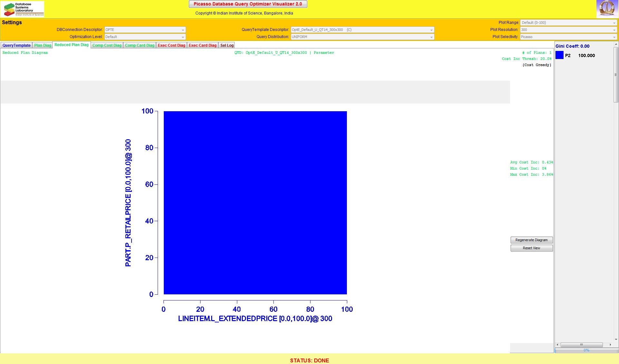The width and height of the screenshot is (619, 364).
Task: Click the Reset View button
Action: (x=531, y=248)
